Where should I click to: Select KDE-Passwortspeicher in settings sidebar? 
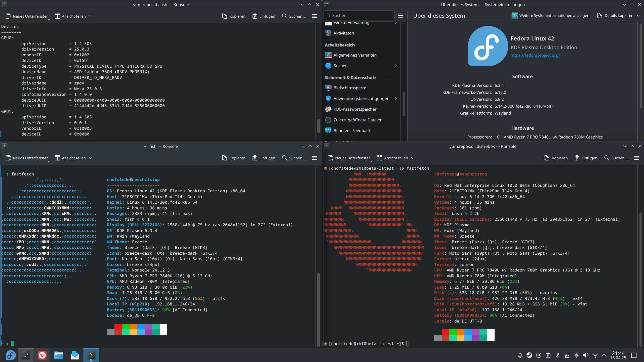pos(355,109)
